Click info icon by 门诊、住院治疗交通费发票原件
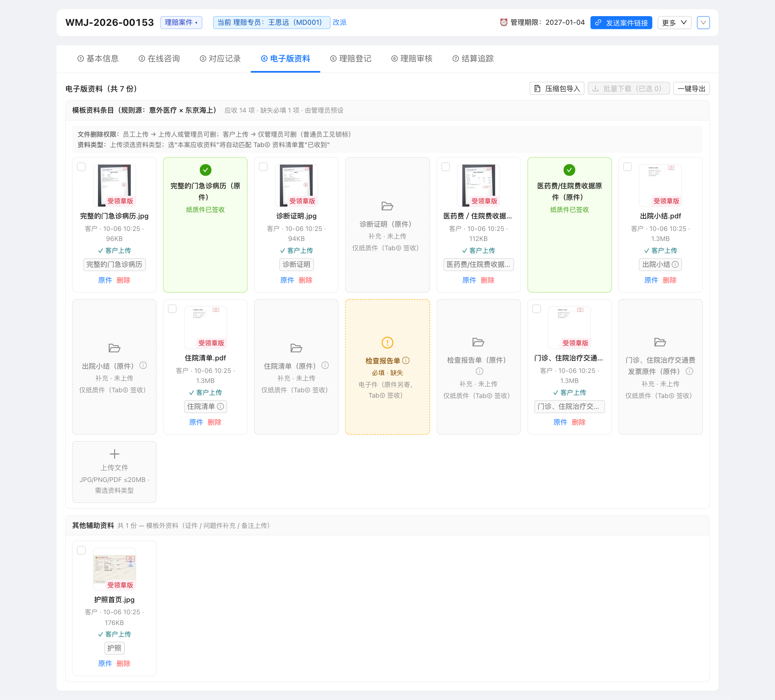The width and height of the screenshot is (775, 700). click(x=690, y=372)
